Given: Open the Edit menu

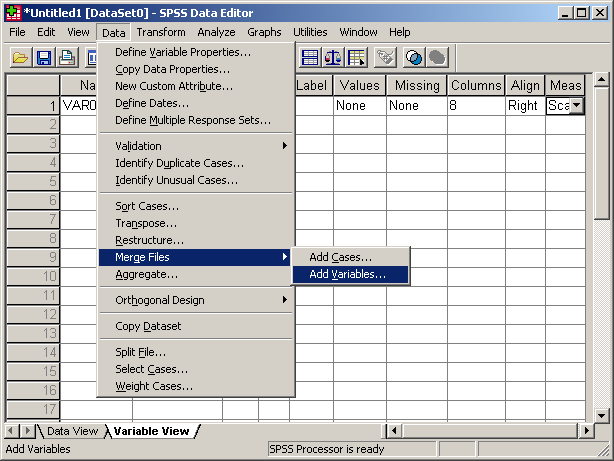Looking at the screenshot, I should 46,32.
